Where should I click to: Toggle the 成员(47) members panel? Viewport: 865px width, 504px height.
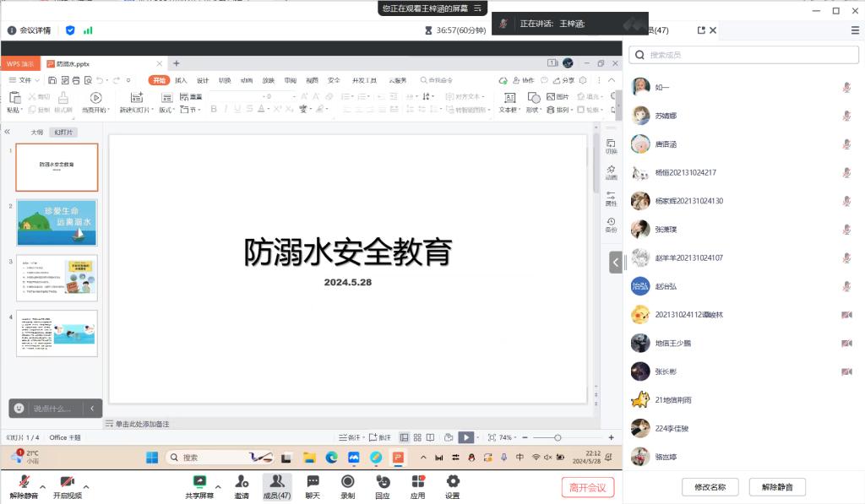[276, 485]
